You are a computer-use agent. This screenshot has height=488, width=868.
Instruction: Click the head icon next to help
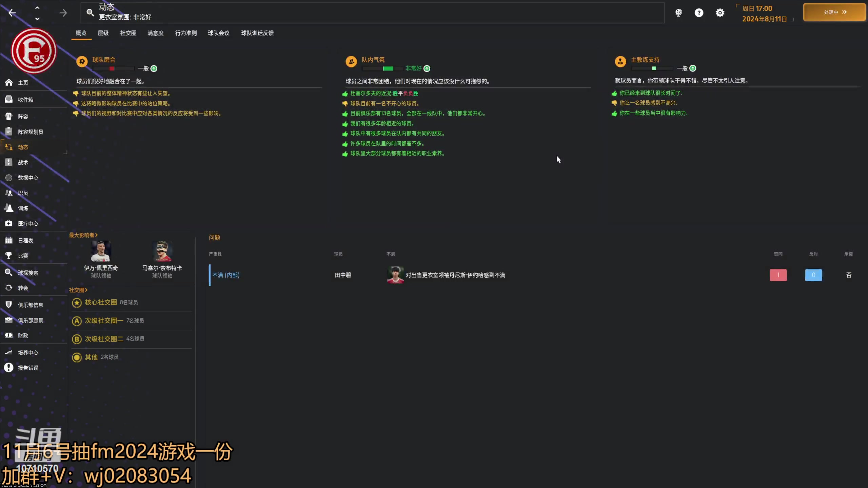[x=678, y=13]
